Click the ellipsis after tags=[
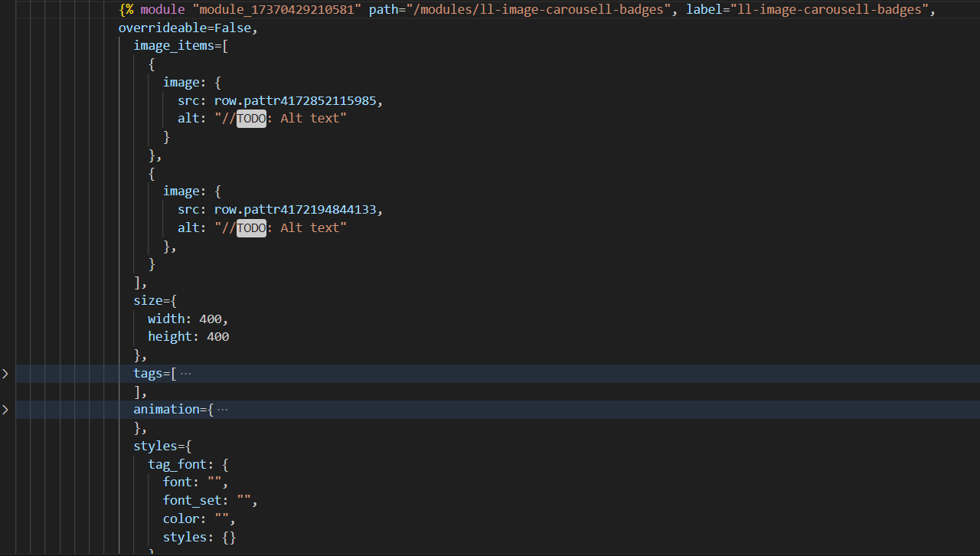Image resolution: width=980 pixels, height=556 pixels. point(186,373)
